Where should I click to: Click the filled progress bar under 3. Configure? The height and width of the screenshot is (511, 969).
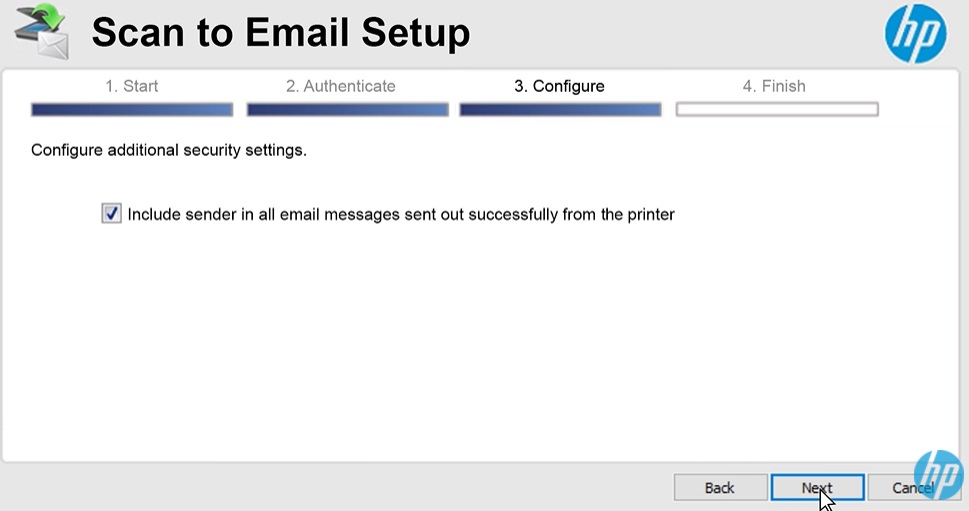coord(560,110)
